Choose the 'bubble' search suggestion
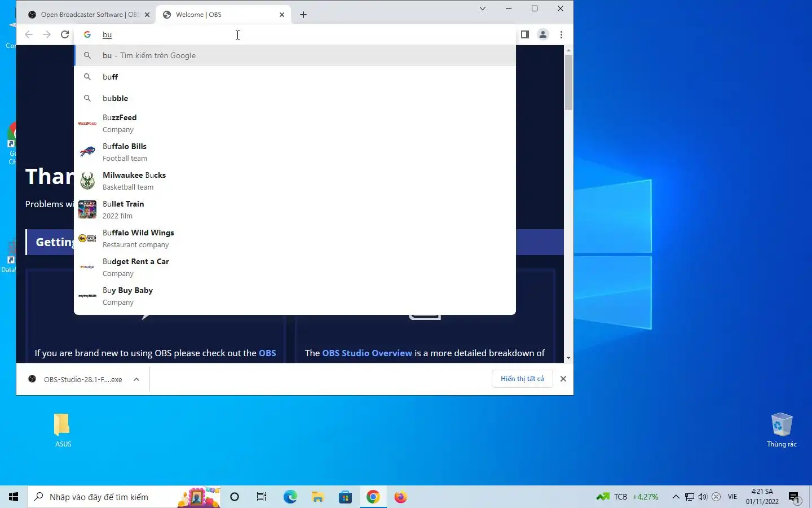Image resolution: width=812 pixels, height=508 pixels. (x=295, y=98)
